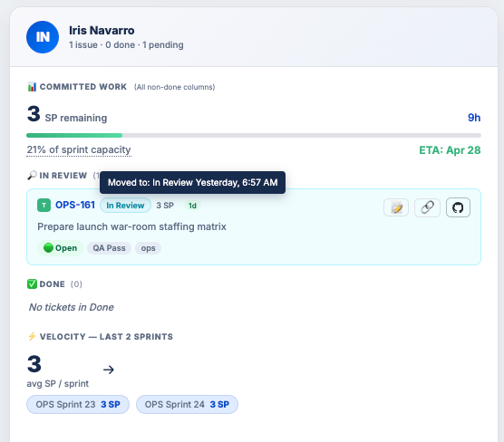The height and width of the screenshot is (442, 504).
Task: Click 'ETA: Apr 28' text
Action: [450, 150]
